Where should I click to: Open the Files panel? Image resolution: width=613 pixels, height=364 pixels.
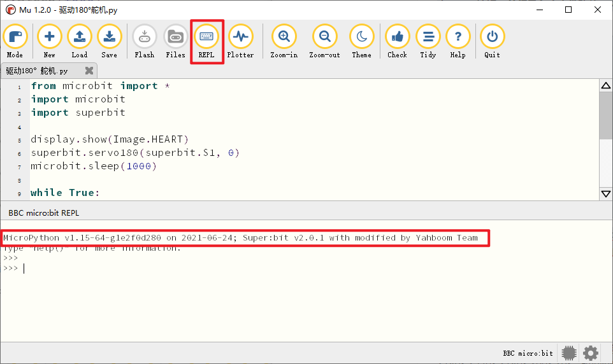pos(175,41)
